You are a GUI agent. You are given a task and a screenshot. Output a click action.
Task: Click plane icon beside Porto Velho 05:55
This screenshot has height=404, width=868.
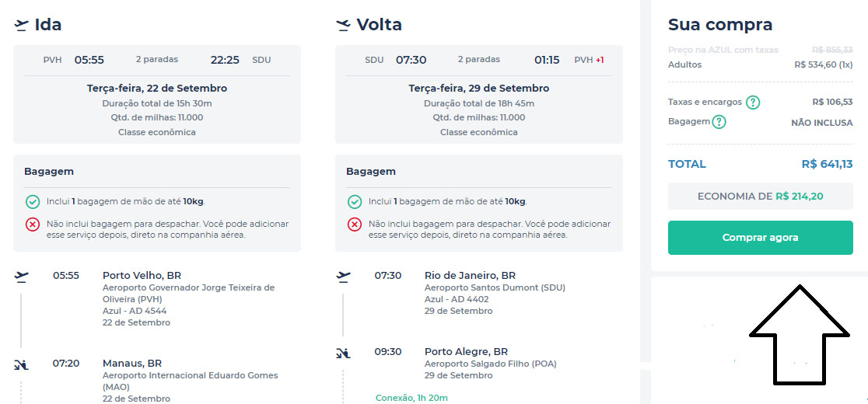pyautogui.click(x=21, y=276)
